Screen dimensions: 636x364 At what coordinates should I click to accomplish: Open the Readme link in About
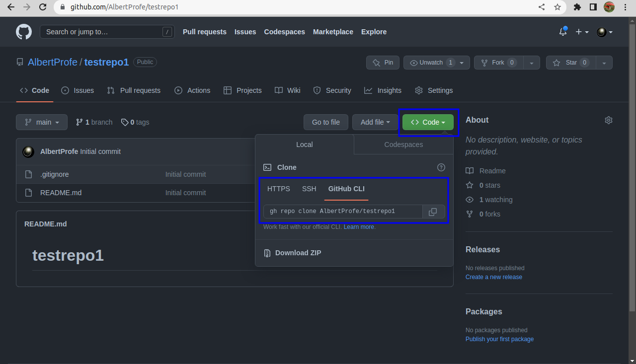coord(485,171)
